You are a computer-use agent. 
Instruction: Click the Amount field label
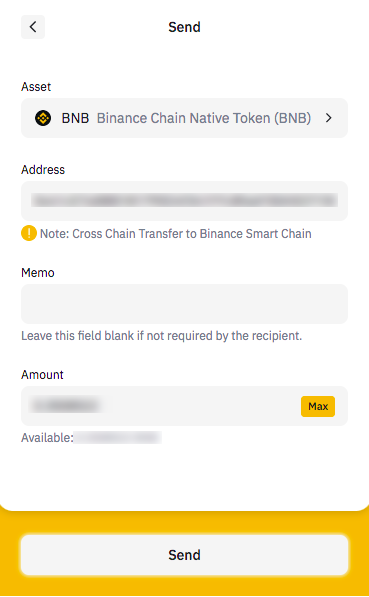(42, 375)
